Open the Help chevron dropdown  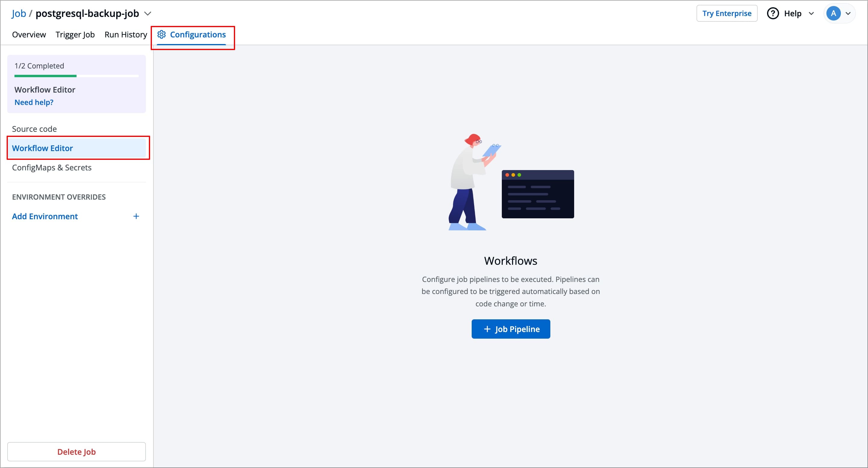(x=811, y=14)
